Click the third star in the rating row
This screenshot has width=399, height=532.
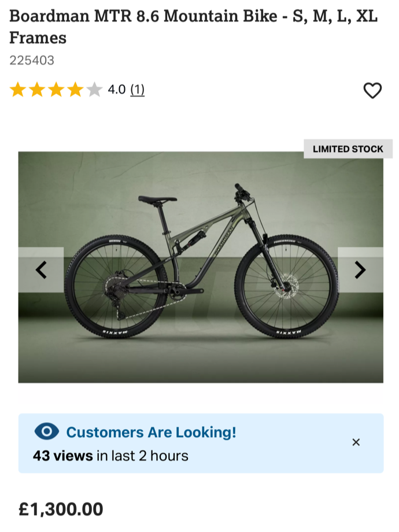(56, 90)
